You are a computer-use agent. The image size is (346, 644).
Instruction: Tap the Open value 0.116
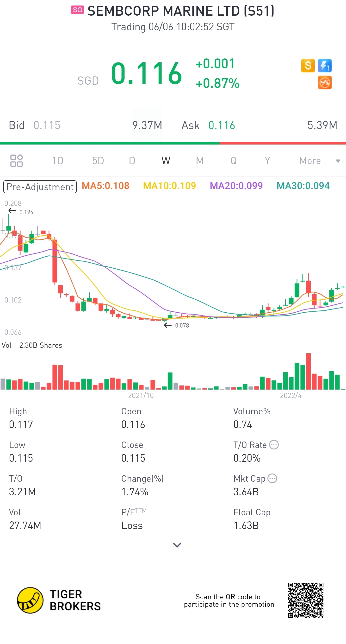[133, 424]
